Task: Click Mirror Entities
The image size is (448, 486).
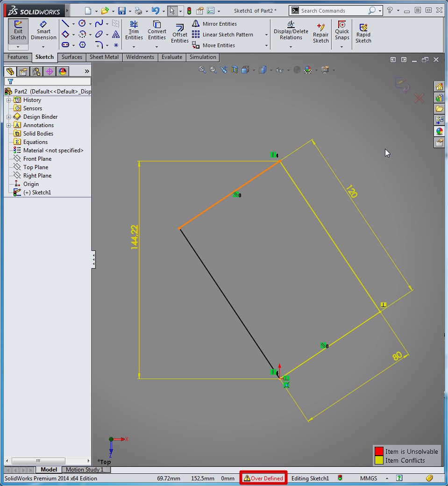Action: click(219, 24)
